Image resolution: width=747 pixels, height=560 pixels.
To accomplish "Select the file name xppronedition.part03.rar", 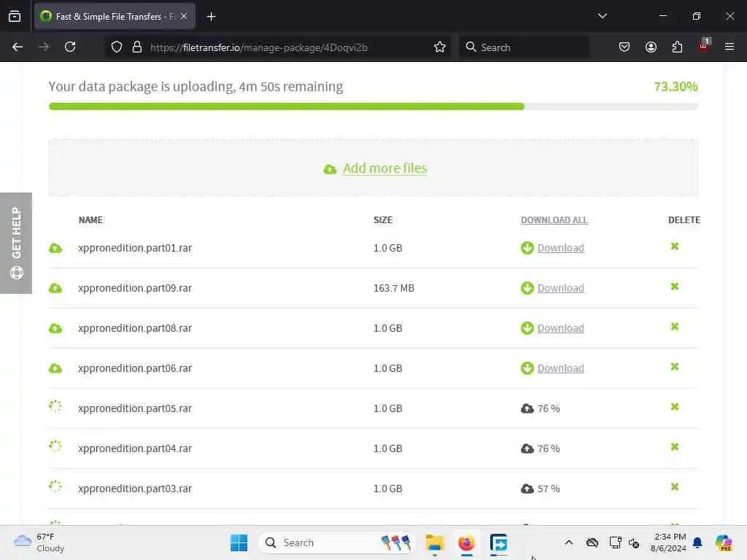I will coord(135,489).
